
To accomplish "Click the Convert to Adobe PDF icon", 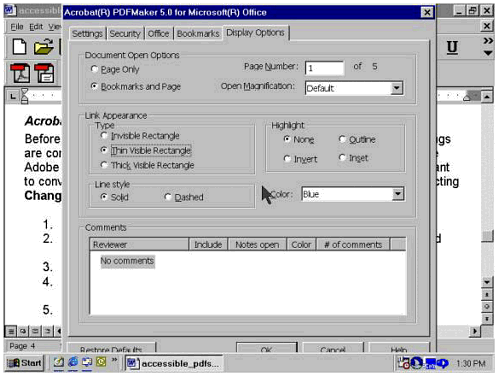I will tap(20, 73).
